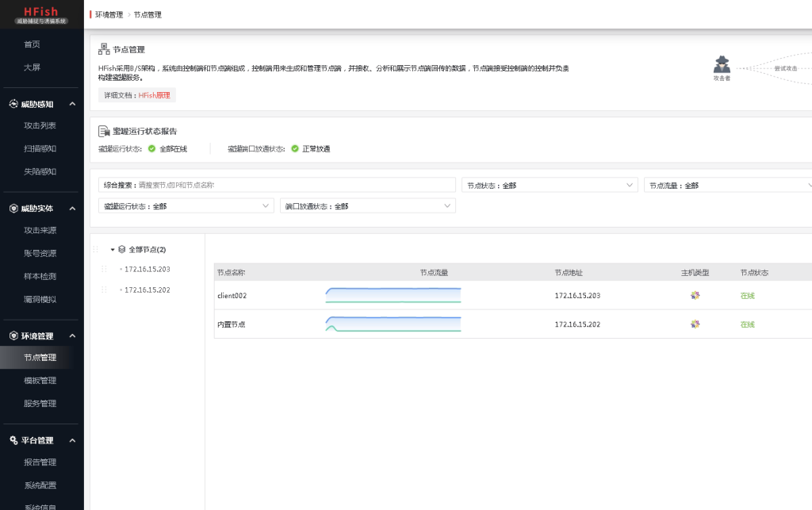Screen dimensions: 812x510
Task: Click the 蜜罐运行状态报告 report icon
Action: click(105, 131)
